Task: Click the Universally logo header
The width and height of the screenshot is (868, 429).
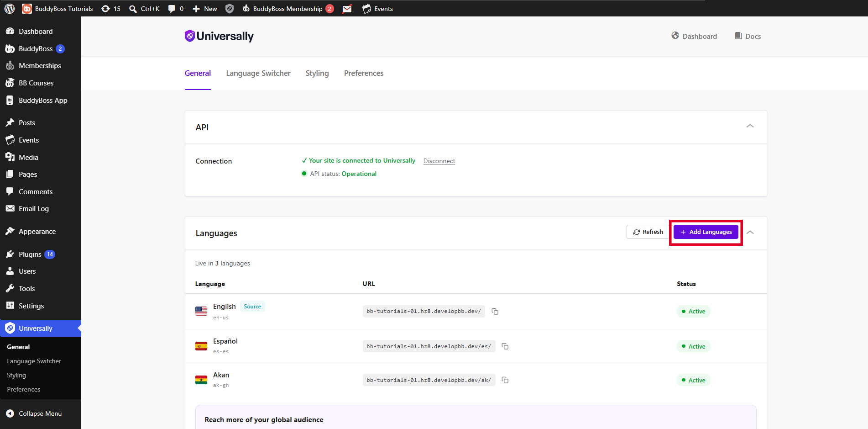Action: (x=219, y=36)
